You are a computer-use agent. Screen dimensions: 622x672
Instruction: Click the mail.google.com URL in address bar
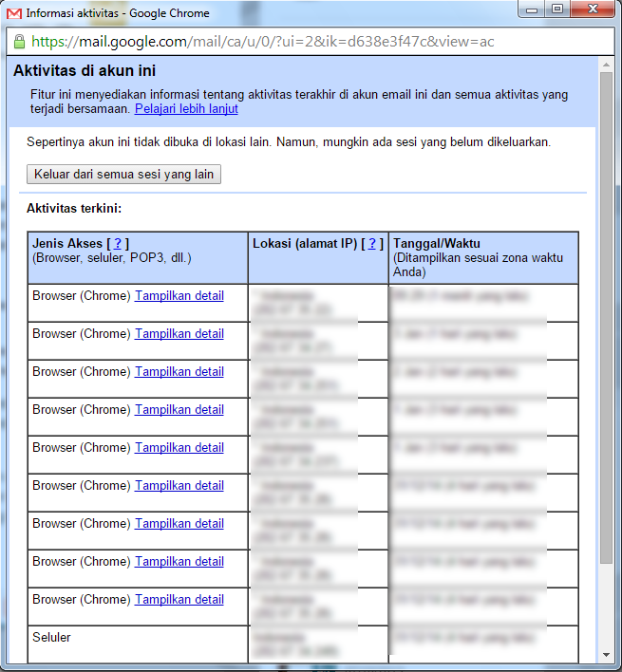(x=262, y=42)
